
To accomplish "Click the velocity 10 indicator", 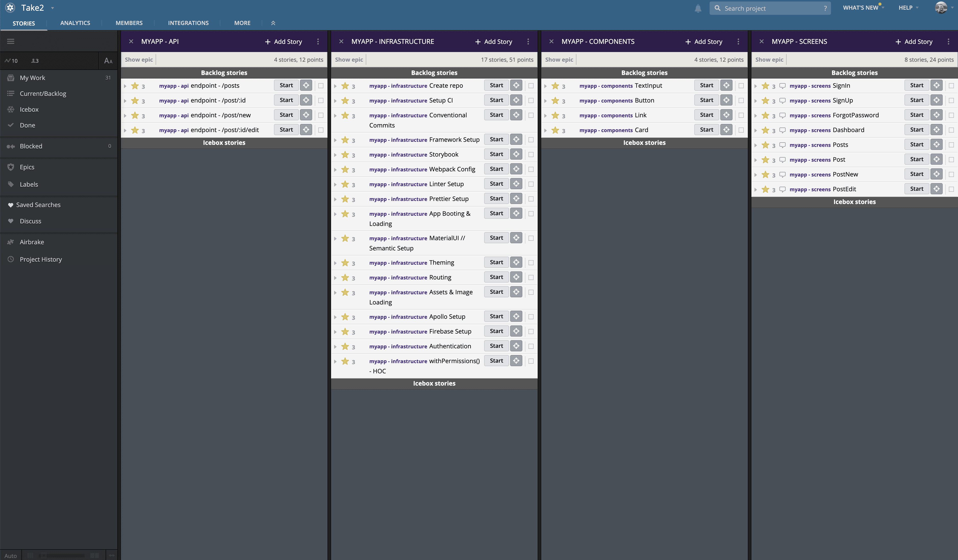I will point(11,61).
